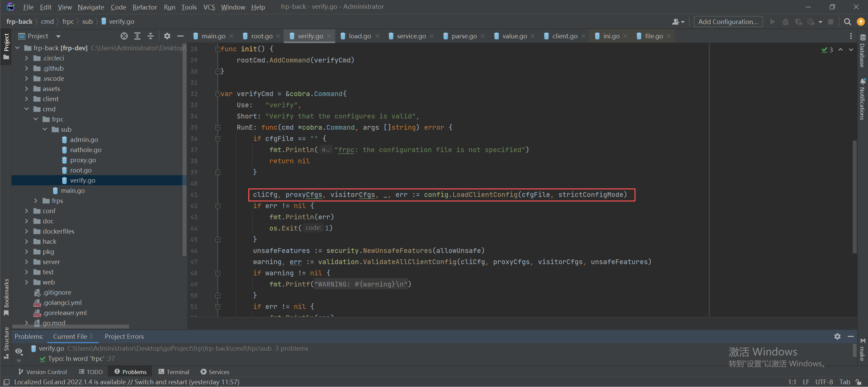Open main.go in project tree
The height and width of the screenshot is (387, 868).
pyautogui.click(x=73, y=190)
